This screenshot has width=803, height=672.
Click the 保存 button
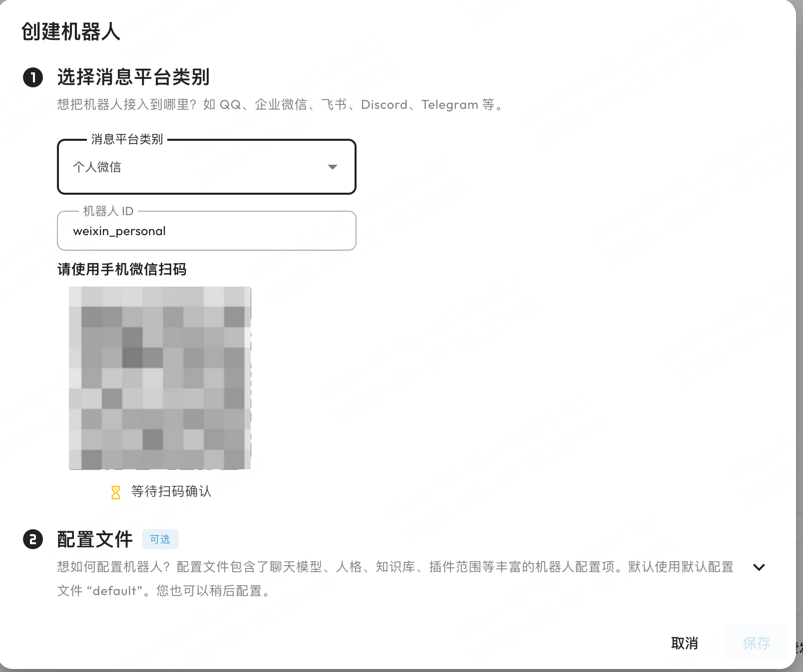[x=756, y=643]
